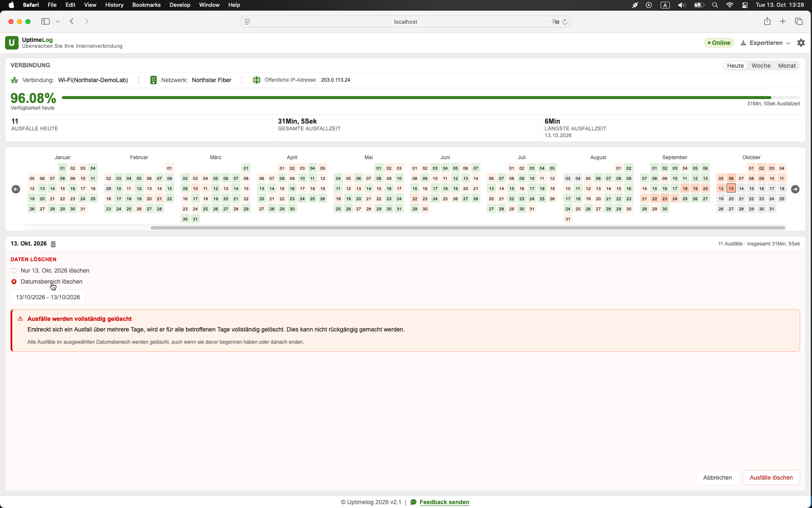Expand the Safari sidebar options chevron
Image resolution: width=812 pixels, height=508 pixels.
58,22
